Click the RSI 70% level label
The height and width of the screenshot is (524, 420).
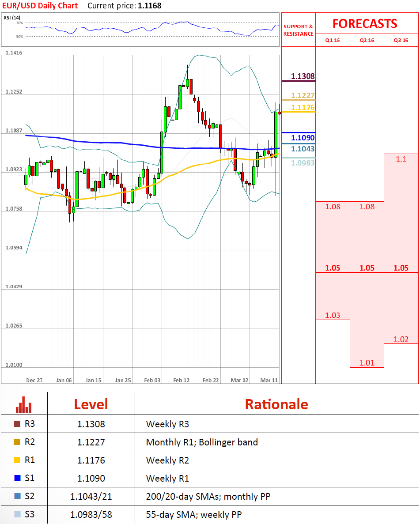[x=20, y=23]
